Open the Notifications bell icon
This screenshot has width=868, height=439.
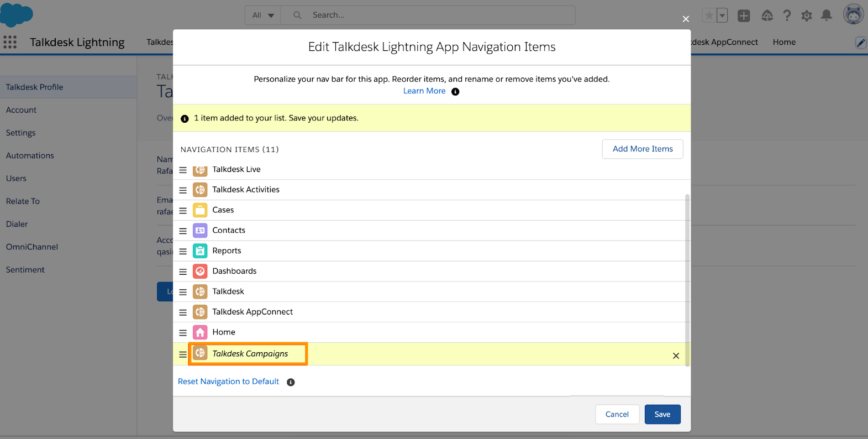pyautogui.click(x=827, y=15)
